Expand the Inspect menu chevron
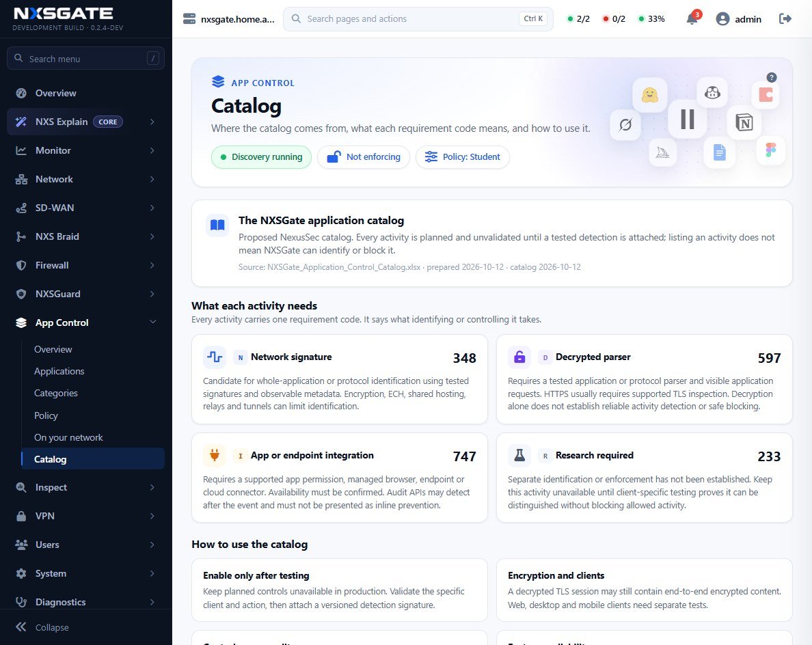 pyautogui.click(x=152, y=487)
